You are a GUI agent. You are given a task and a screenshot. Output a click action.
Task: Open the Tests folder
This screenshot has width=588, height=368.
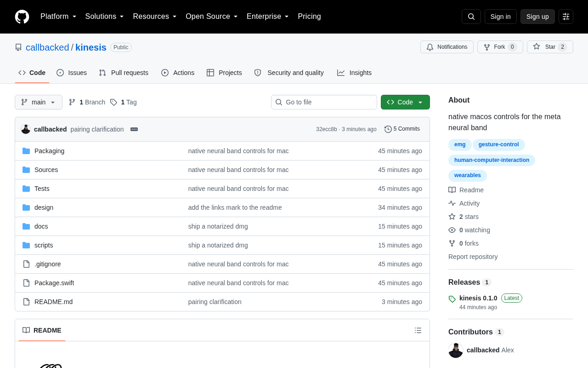[42, 189]
